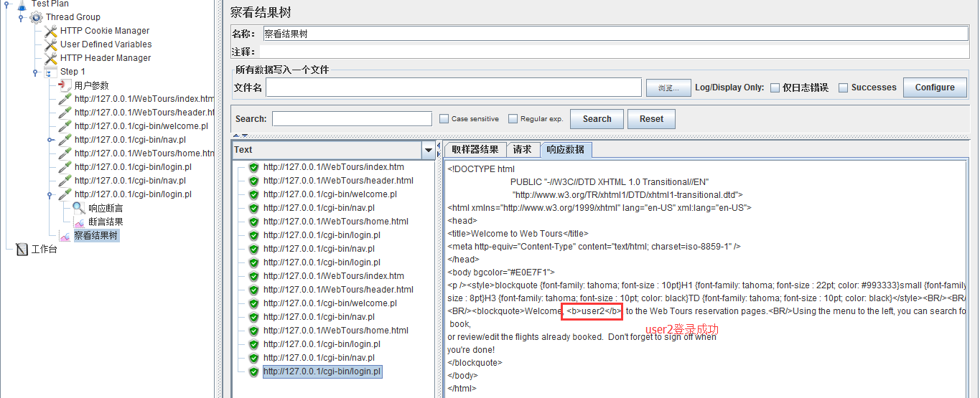This screenshot has height=398, width=980.
Task: Click the Reset search button
Action: (x=651, y=119)
